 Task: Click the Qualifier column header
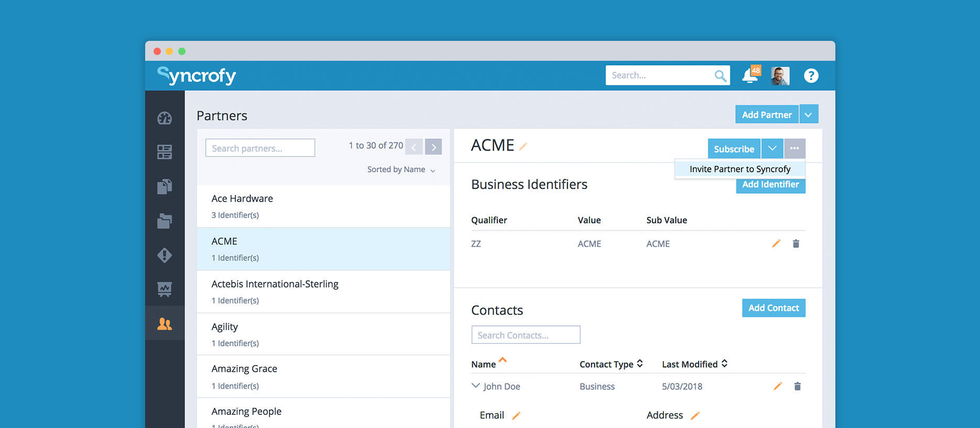click(489, 220)
